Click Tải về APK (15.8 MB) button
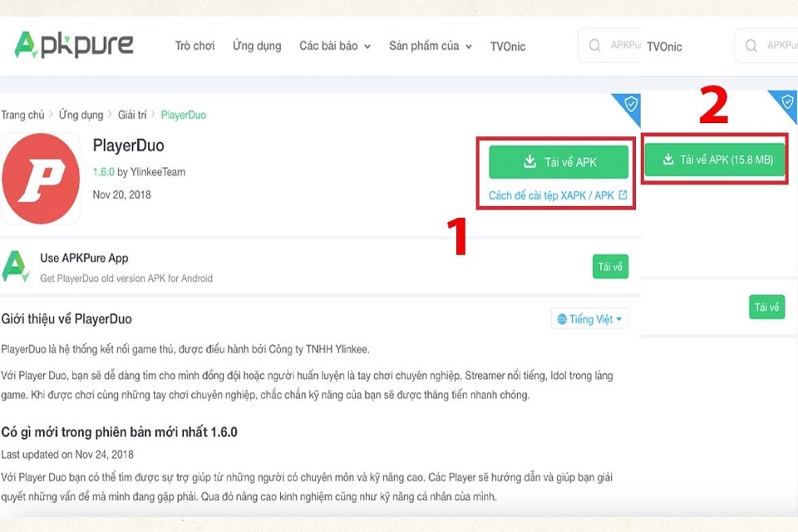Viewport: 798px width, 532px height. [715, 160]
